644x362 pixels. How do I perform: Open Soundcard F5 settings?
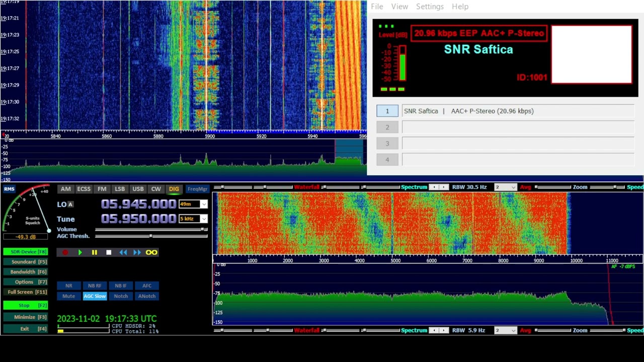[26, 262]
